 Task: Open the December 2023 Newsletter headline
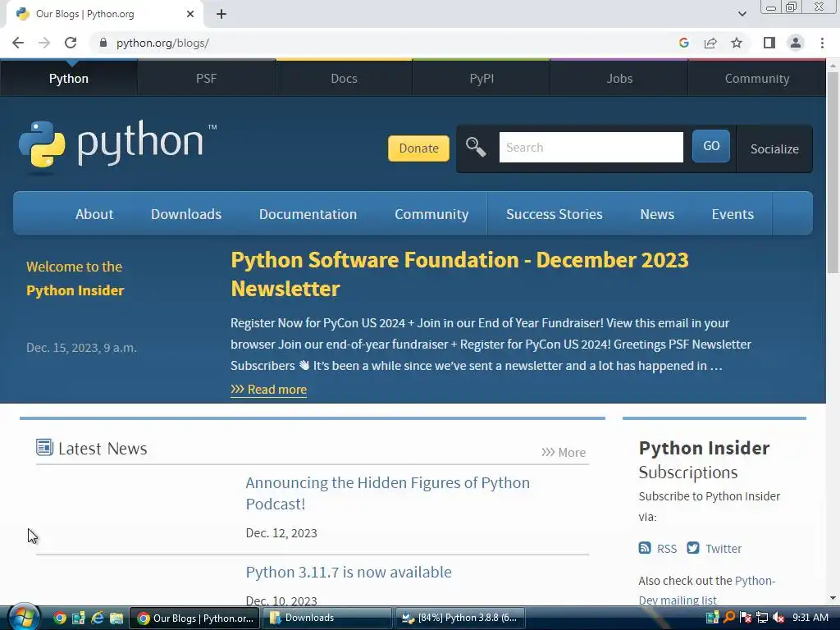(459, 274)
